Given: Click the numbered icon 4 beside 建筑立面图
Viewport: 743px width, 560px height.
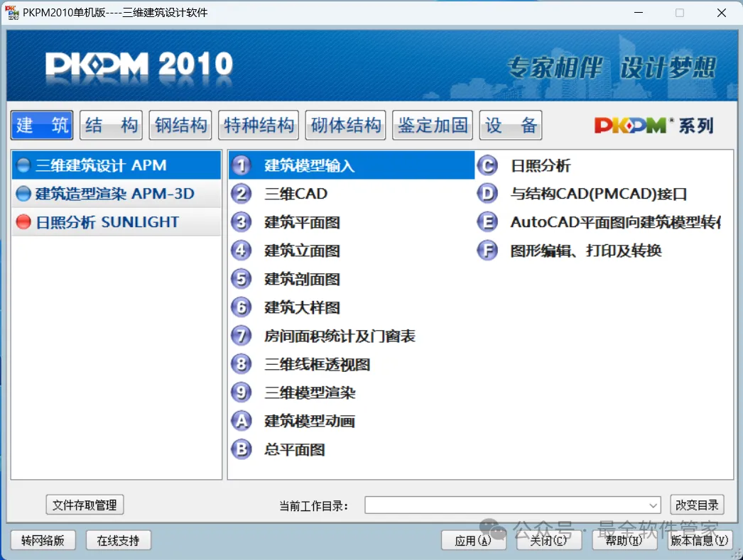Looking at the screenshot, I should tap(242, 251).
